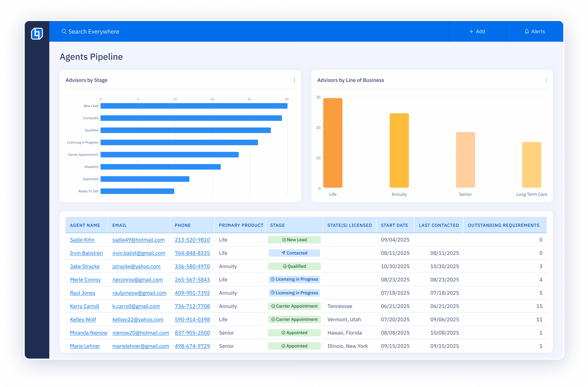Click phone number 336-580-4970
Screen dimensions: 588x387
(192, 266)
